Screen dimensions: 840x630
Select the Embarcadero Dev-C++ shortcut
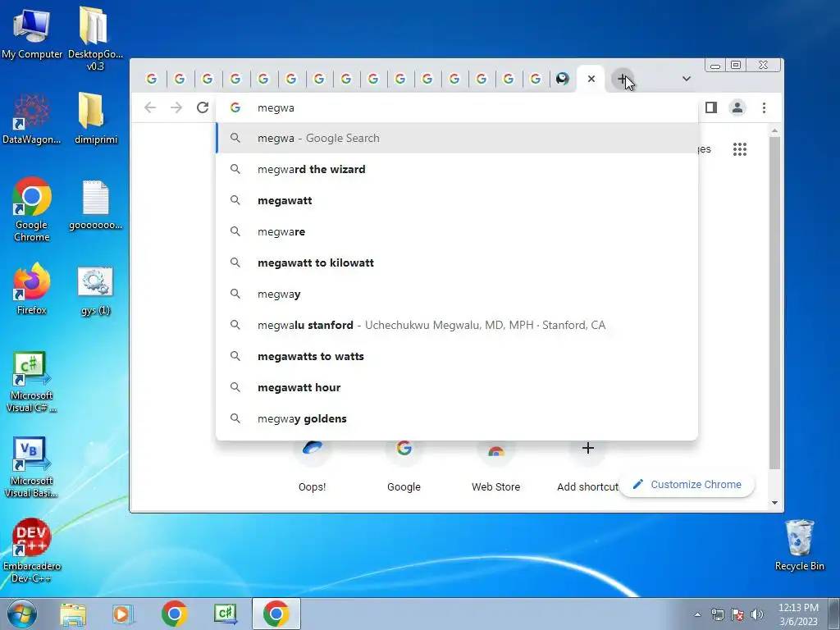click(32, 550)
